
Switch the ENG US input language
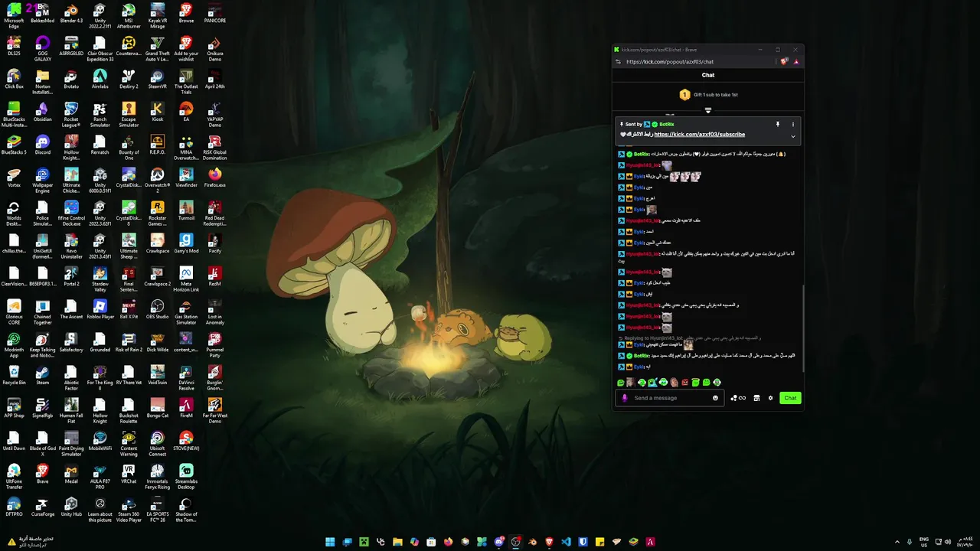point(924,542)
